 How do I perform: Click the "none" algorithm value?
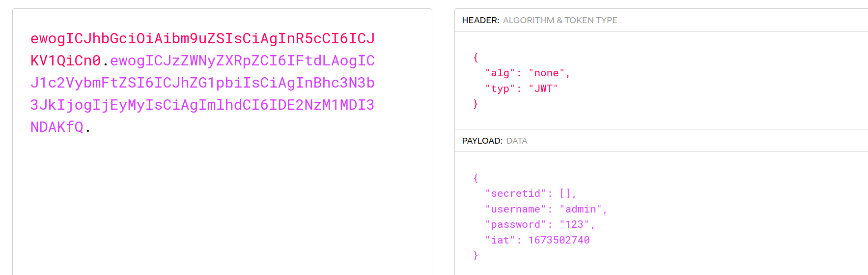click(x=546, y=73)
